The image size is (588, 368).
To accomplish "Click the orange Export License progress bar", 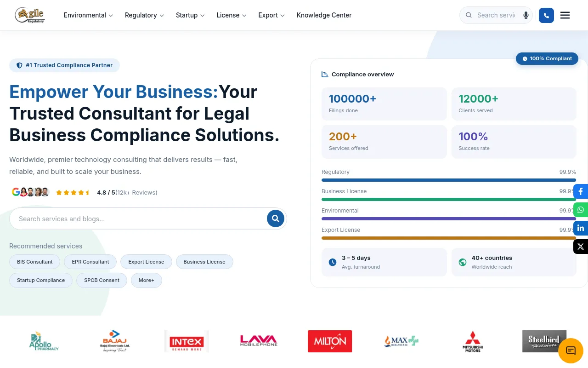I will pyautogui.click(x=449, y=238).
